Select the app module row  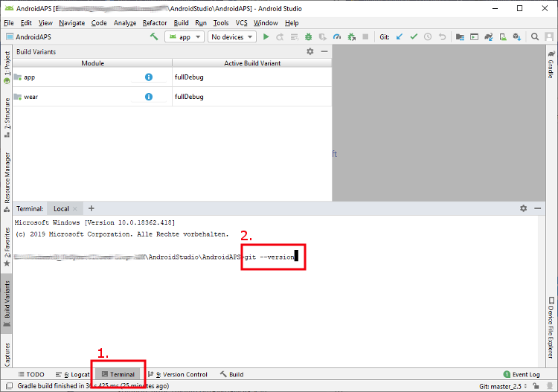[x=92, y=77]
